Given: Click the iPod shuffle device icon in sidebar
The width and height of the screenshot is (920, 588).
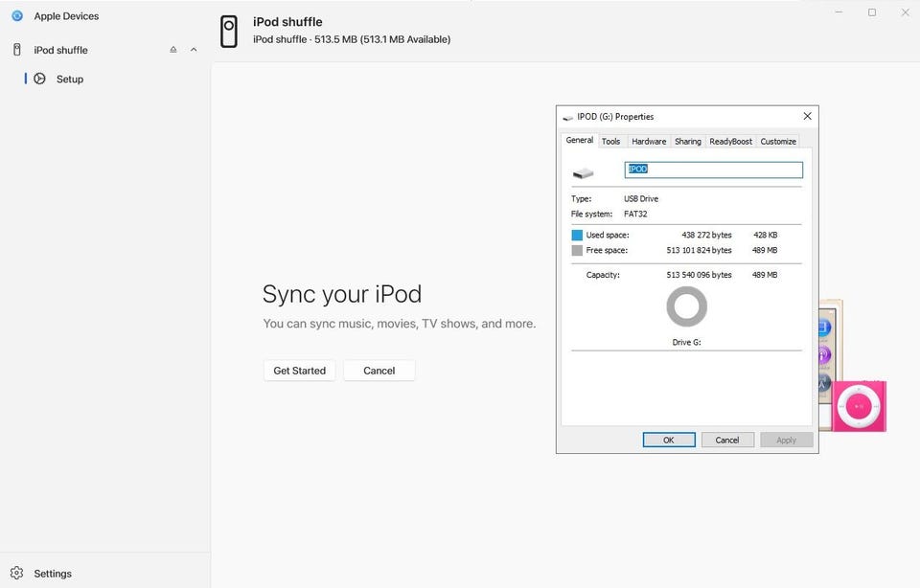Looking at the screenshot, I should [x=17, y=50].
